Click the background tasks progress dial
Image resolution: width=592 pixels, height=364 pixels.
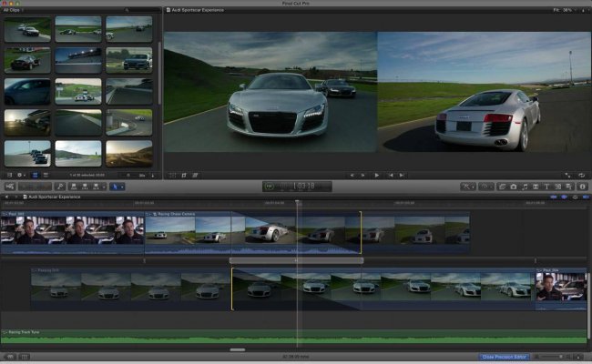click(x=269, y=187)
